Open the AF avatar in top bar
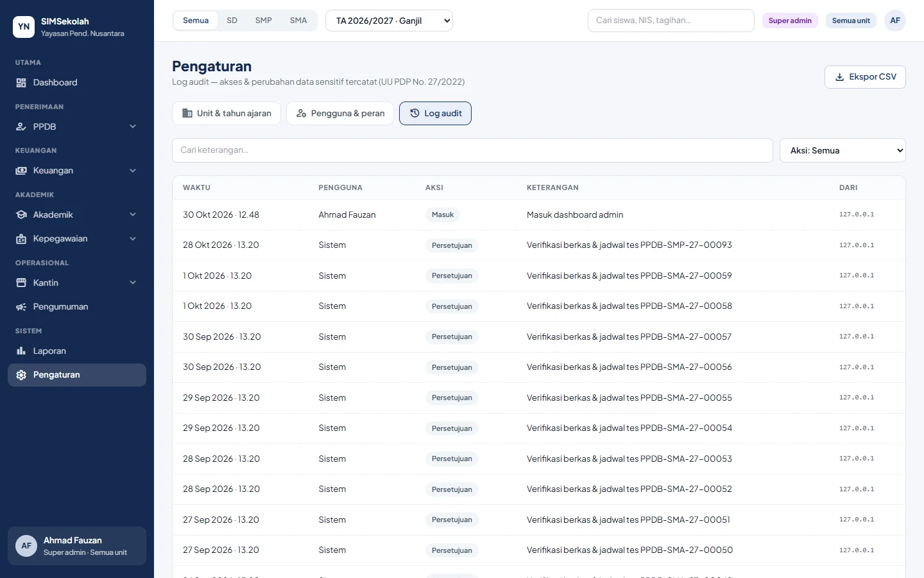The height and width of the screenshot is (578, 924). 895,21
